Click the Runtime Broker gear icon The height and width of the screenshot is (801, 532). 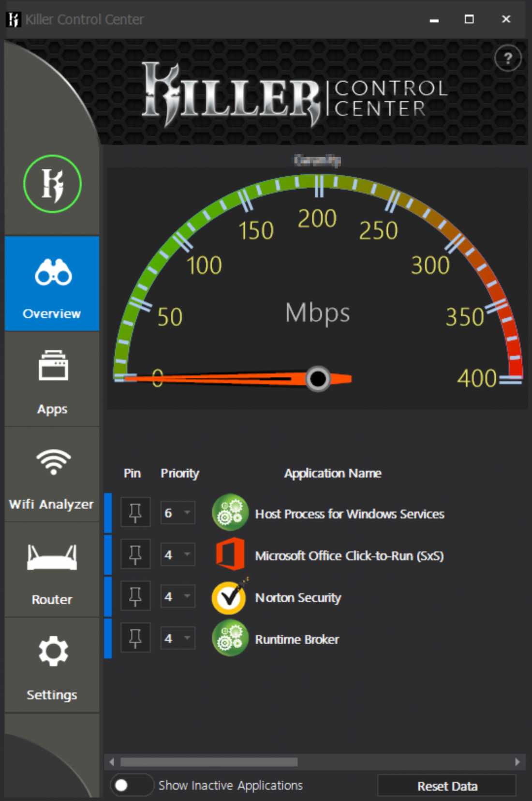click(230, 639)
